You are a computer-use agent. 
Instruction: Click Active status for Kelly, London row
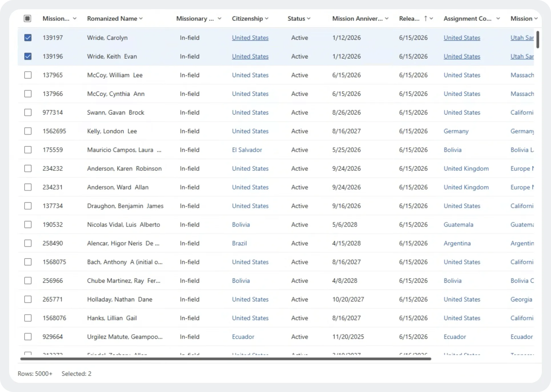tap(299, 131)
